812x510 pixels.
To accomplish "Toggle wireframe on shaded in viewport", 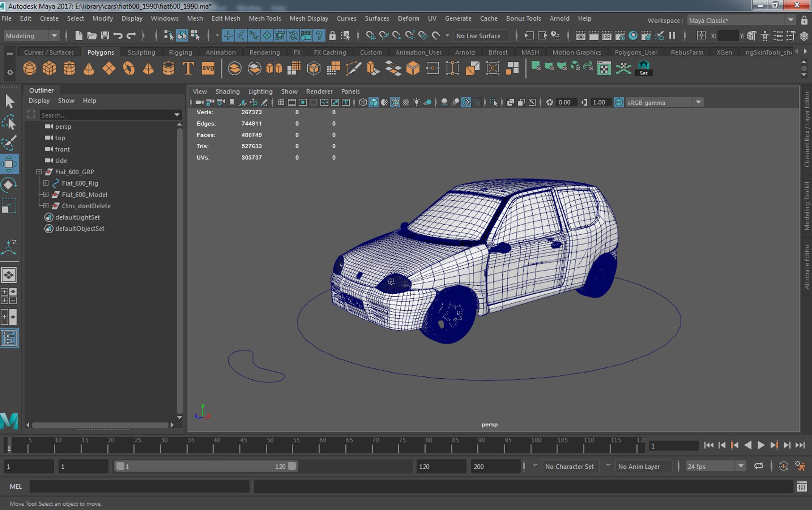I will (395, 102).
